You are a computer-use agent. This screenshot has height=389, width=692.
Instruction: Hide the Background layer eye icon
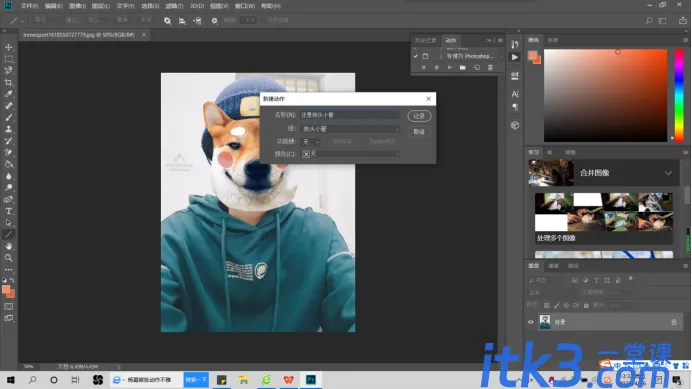pos(531,322)
